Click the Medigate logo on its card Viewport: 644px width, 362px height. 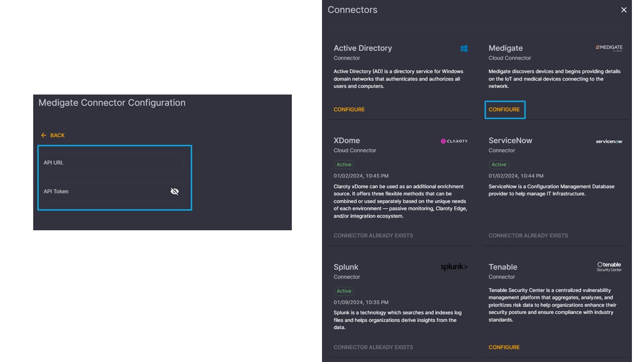609,48
